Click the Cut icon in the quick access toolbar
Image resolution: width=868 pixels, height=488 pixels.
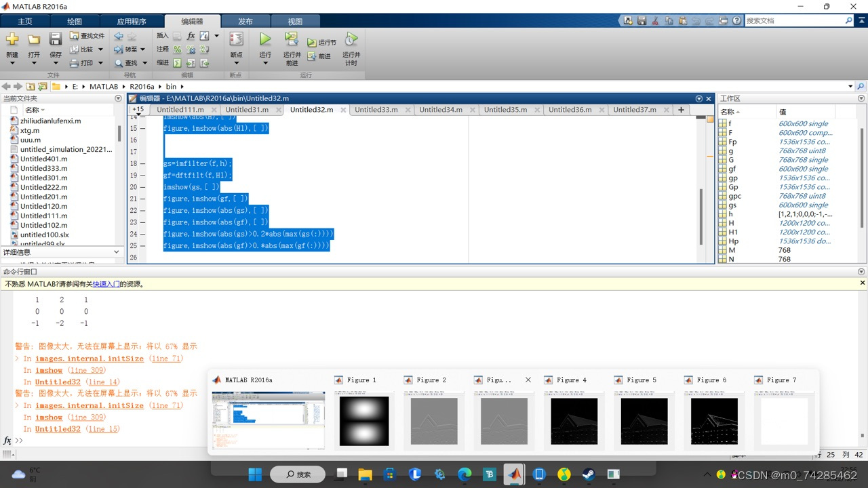(x=655, y=21)
